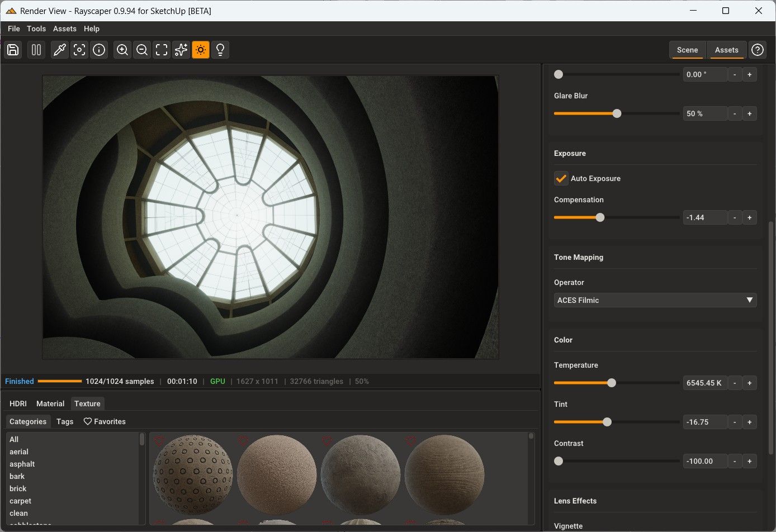This screenshot has width=776, height=532.
Task: Click the Contrast slider handle
Action: tap(559, 461)
